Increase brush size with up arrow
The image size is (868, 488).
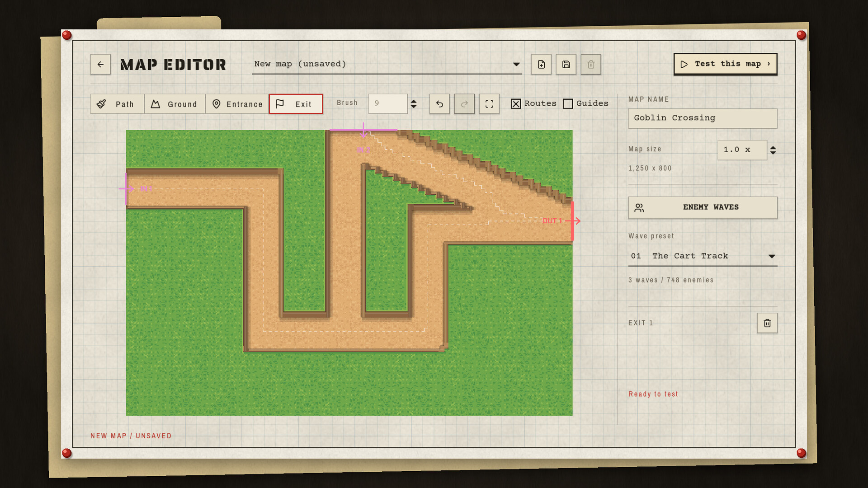[x=414, y=101]
